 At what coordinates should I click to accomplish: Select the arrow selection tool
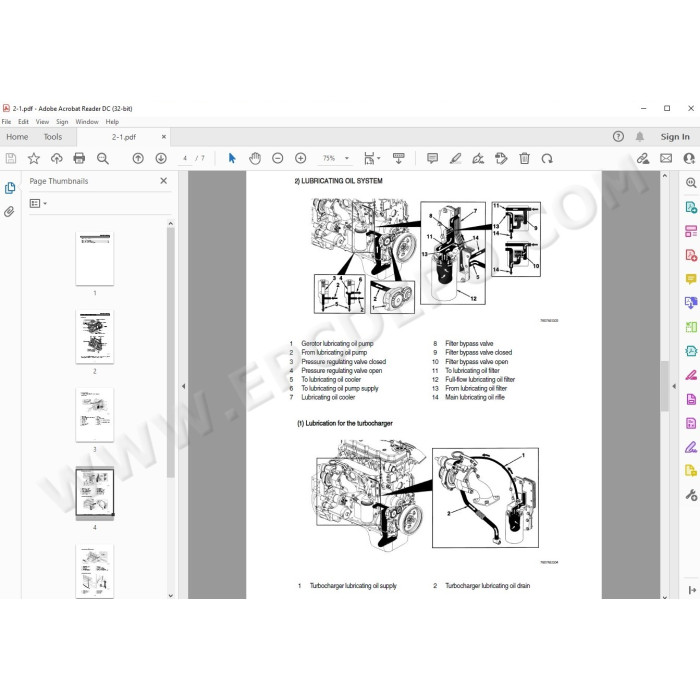(x=232, y=158)
